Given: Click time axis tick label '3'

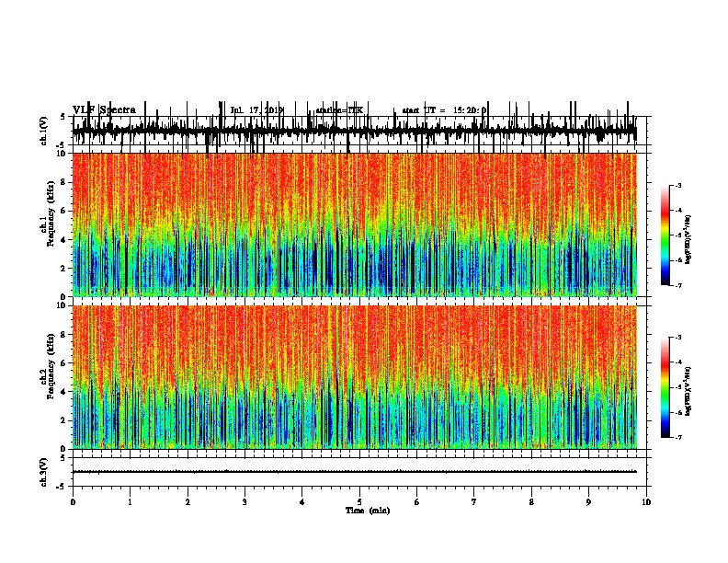Looking at the screenshot, I should pyautogui.click(x=245, y=502).
